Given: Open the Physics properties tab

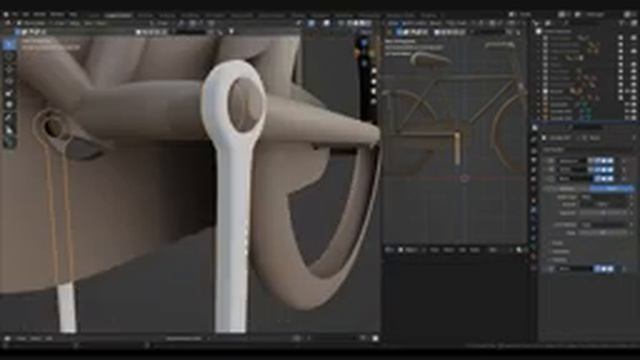Looking at the screenshot, I should [534, 229].
